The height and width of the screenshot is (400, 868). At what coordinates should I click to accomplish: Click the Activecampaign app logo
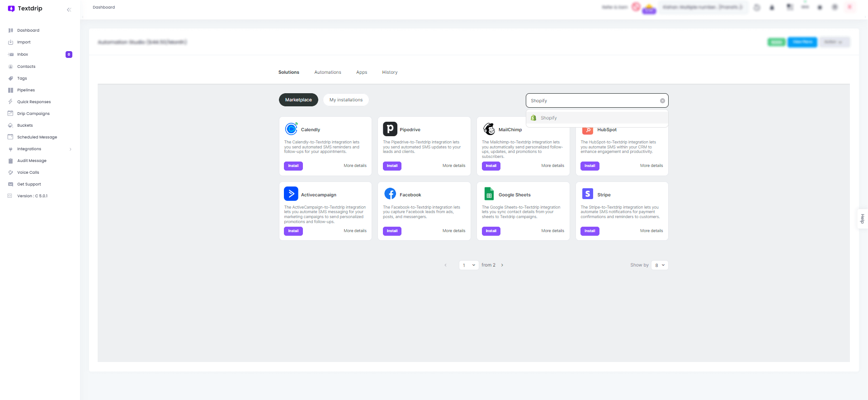pyautogui.click(x=291, y=194)
